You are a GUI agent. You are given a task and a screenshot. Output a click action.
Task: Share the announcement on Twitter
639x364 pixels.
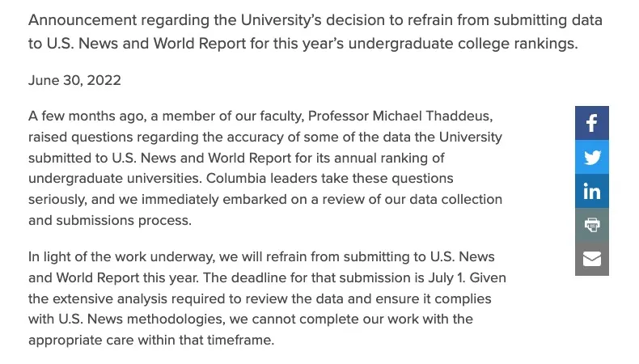click(591, 157)
